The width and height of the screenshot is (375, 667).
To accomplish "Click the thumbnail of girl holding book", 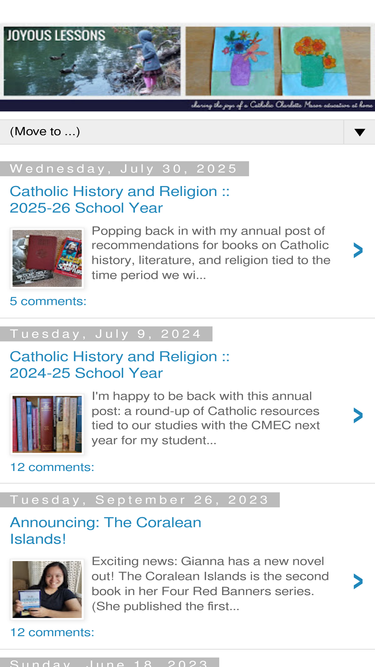I will 47,589.
